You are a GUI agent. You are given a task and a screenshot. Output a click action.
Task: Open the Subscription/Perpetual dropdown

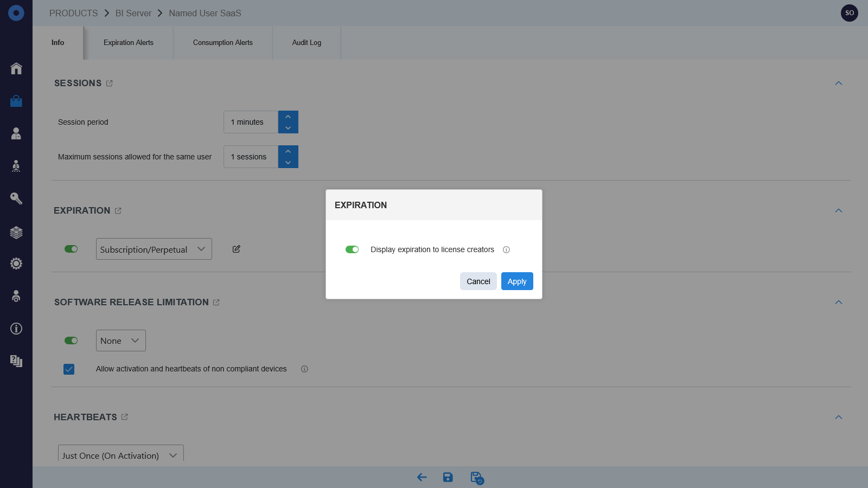[x=154, y=249]
